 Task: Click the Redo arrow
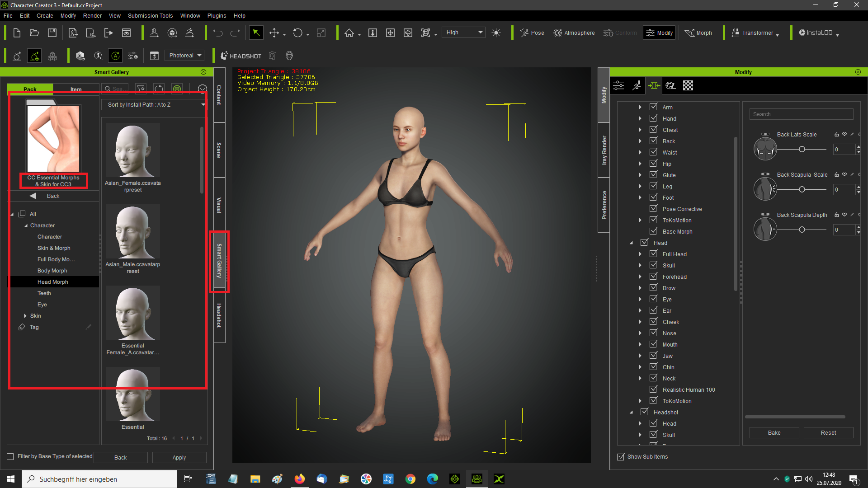tap(235, 33)
